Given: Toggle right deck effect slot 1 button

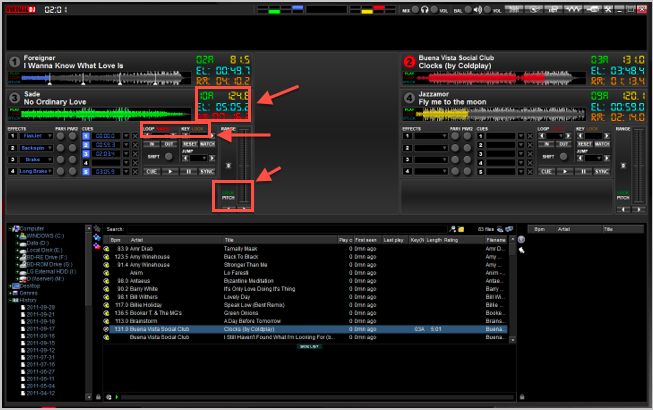Looking at the screenshot, I should 407,136.
